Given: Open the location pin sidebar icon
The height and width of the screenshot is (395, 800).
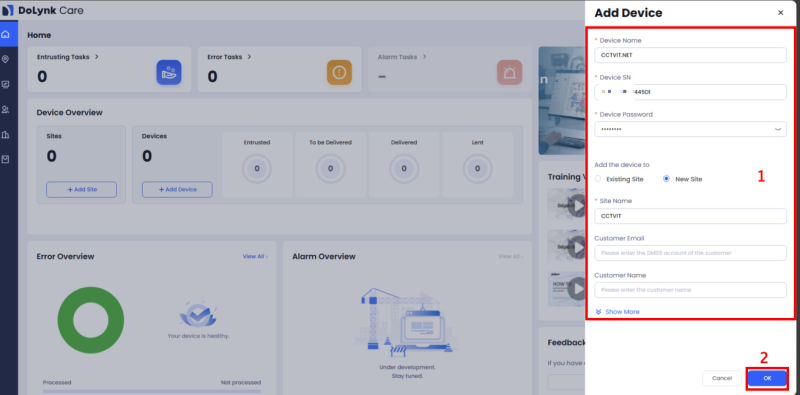Looking at the screenshot, I should (x=6, y=59).
